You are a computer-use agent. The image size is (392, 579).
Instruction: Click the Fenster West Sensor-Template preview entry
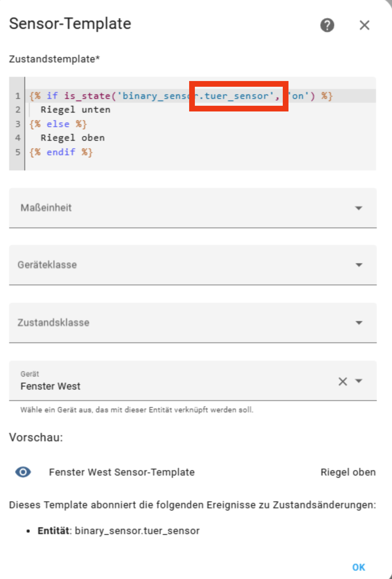(122, 472)
